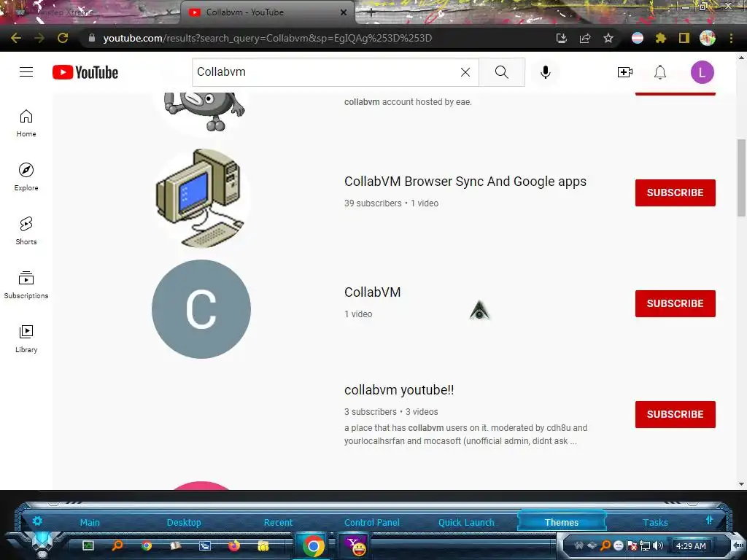Subscribe to CollabVM Browser Sync And Google apps

(675, 192)
